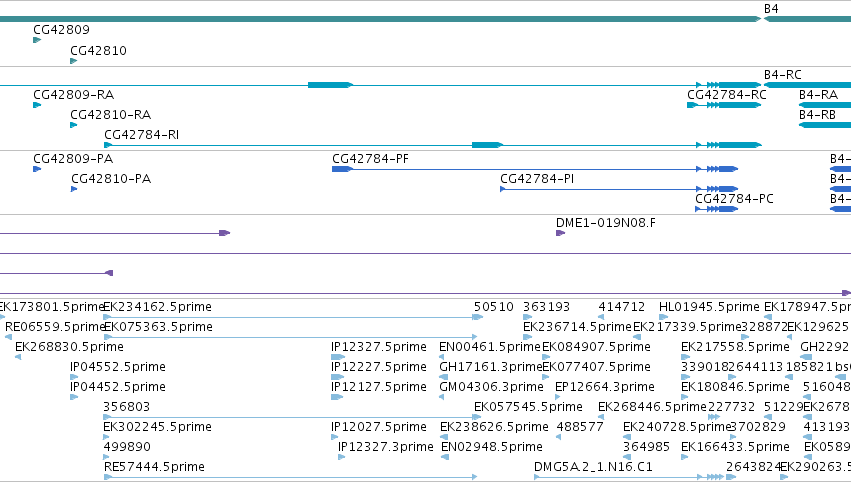The image size is (851, 482).
Task: Open the B4-RC transcript label
Action: 783,74
